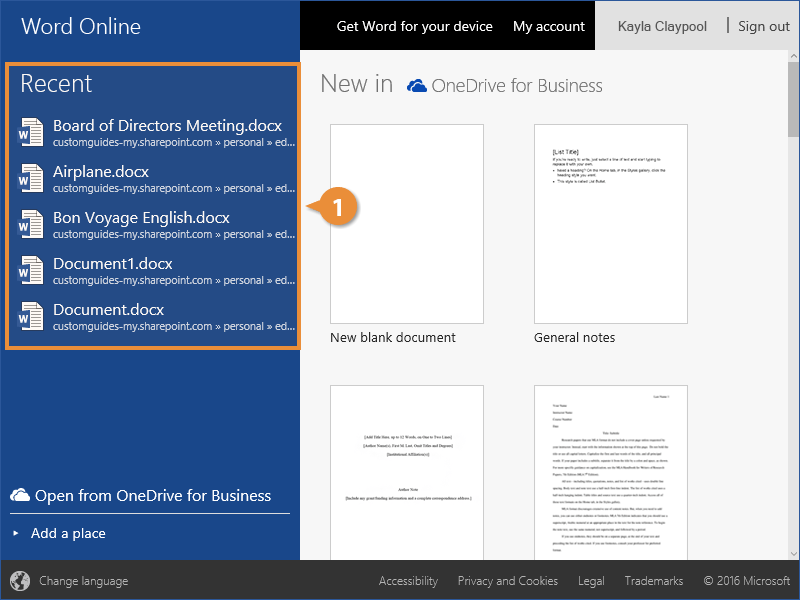The height and width of the screenshot is (600, 800).
Task: Expand the Add a place option
Action: 67,533
